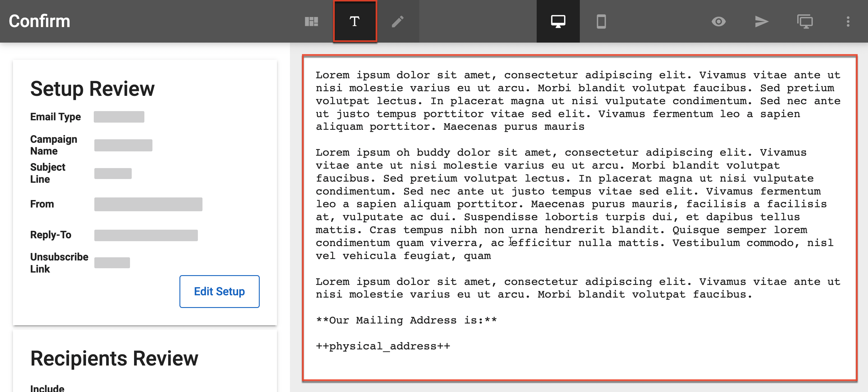Select the plain text 'T' view icon

[x=355, y=22]
